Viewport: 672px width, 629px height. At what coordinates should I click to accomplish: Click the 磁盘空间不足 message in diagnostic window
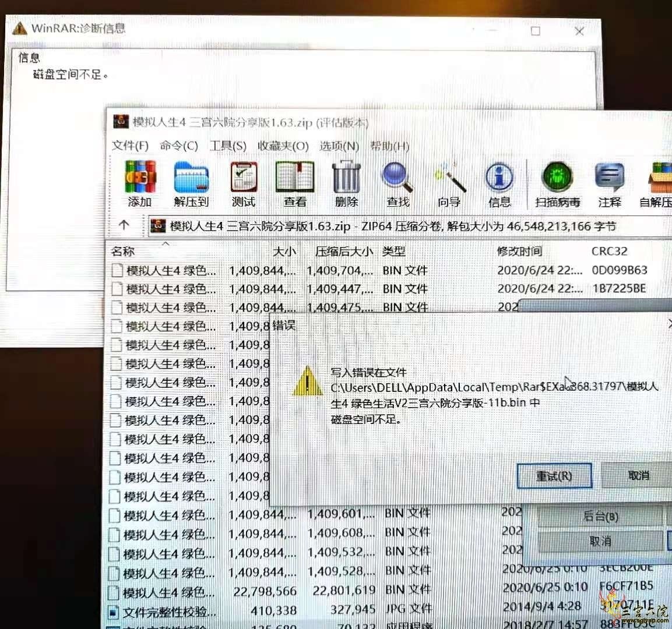[x=71, y=75]
